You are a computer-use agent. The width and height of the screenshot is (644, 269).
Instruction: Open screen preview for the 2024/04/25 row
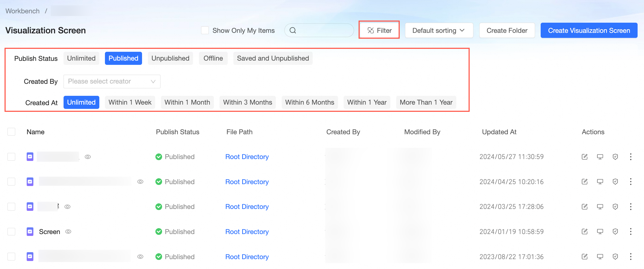(600, 182)
